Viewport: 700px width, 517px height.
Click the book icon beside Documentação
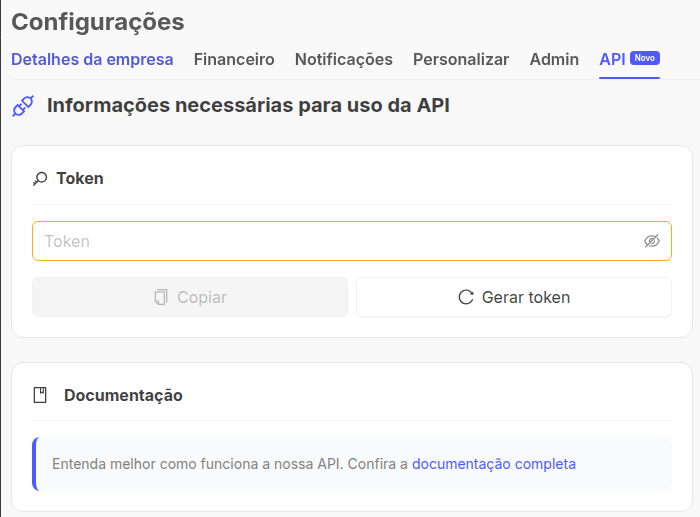point(40,395)
